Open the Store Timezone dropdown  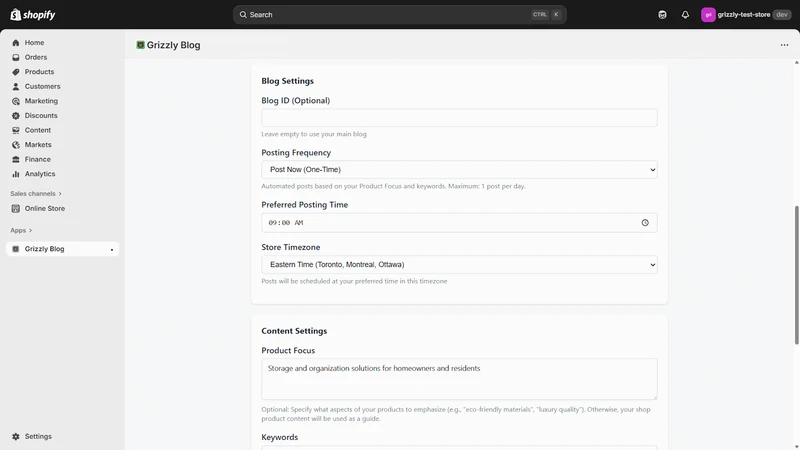pyautogui.click(x=459, y=265)
